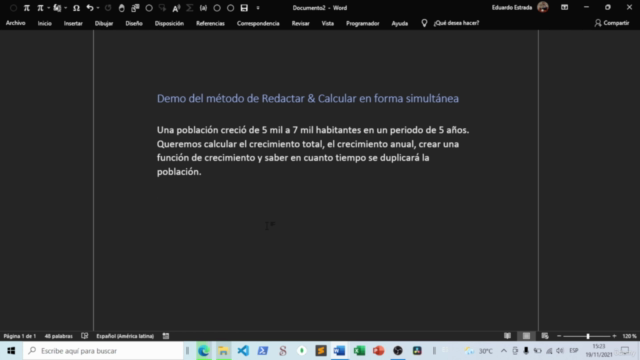Click the spelling proofing check icon

[84, 336]
